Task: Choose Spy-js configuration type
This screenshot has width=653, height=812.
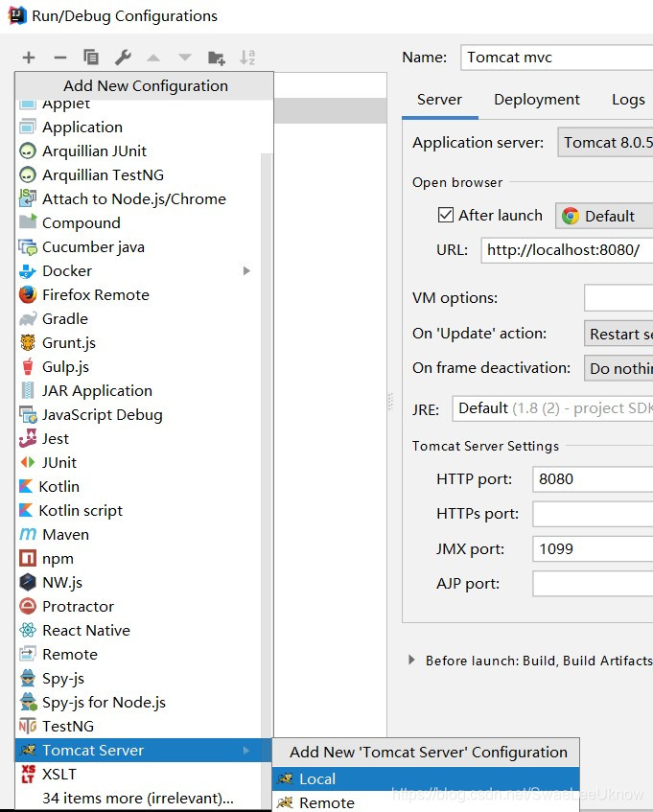Action: pyautogui.click(x=139, y=678)
